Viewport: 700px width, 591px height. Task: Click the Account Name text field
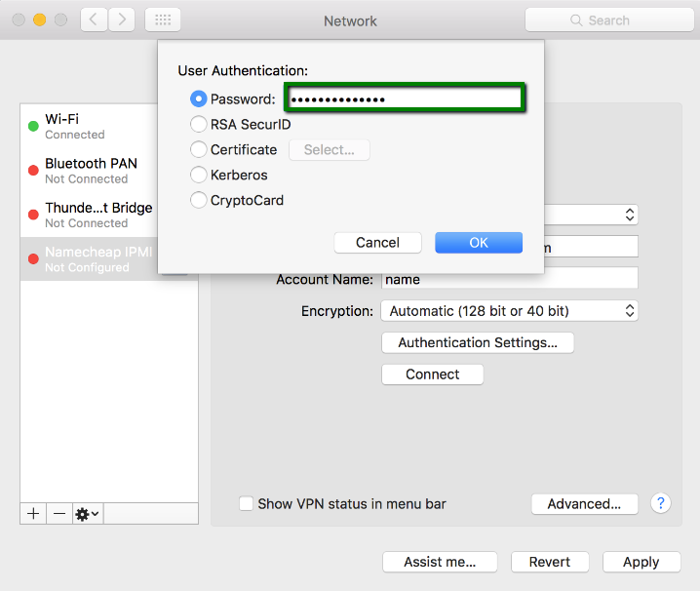pyautogui.click(x=509, y=279)
